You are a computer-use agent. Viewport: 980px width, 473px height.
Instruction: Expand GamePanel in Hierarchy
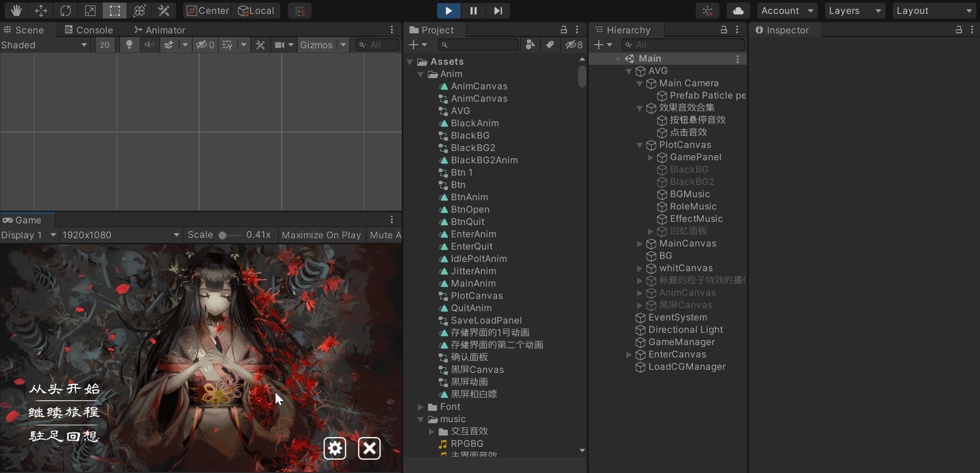651,158
